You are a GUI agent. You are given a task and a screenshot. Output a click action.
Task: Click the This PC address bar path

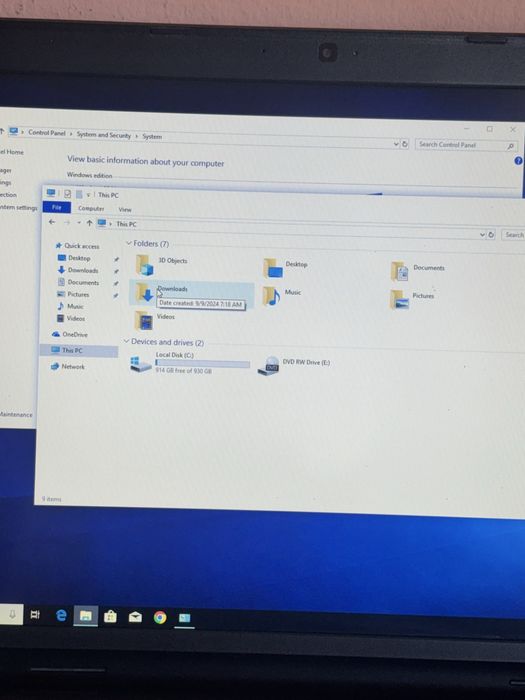pos(126,224)
